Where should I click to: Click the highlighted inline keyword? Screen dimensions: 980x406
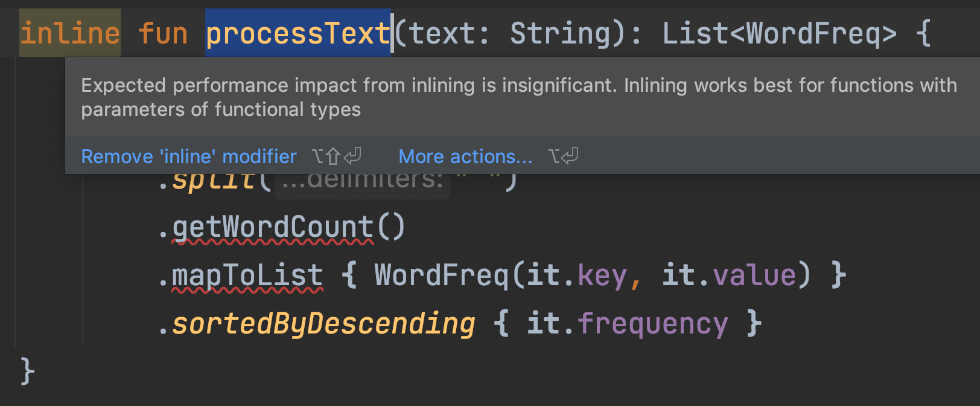(x=70, y=33)
